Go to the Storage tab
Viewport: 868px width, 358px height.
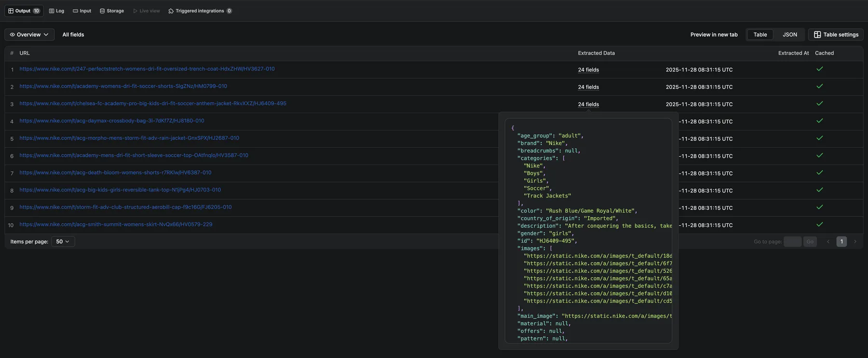[112, 11]
